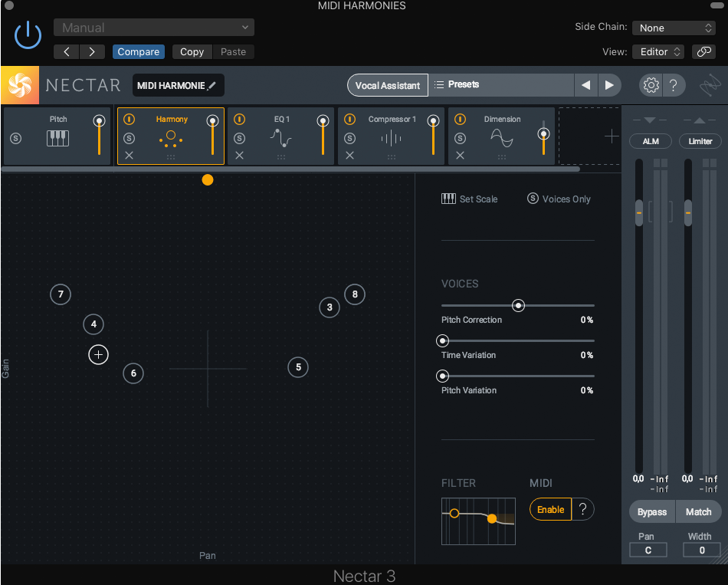Solo the Harmony module
The width and height of the screenshot is (728, 585).
pos(129,138)
